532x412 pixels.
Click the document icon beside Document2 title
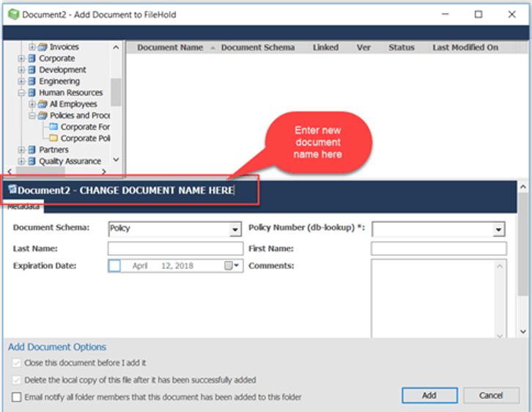coord(12,190)
